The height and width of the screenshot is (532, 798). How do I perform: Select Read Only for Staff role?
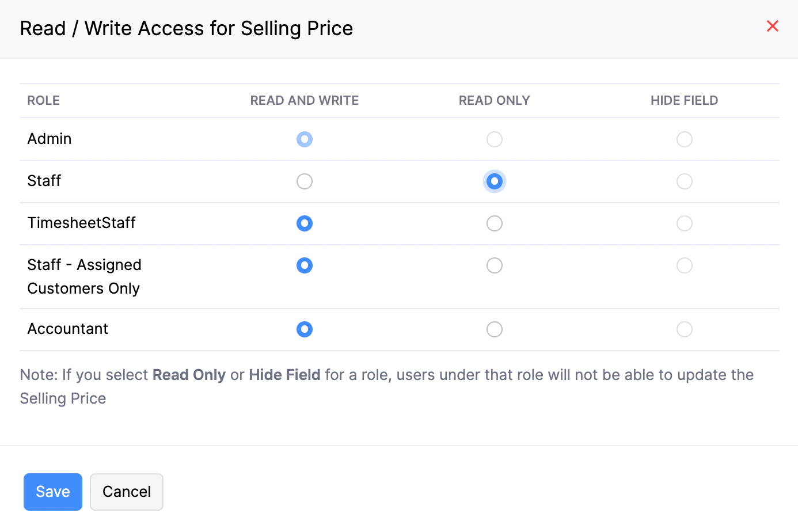(x=495, y=181)
